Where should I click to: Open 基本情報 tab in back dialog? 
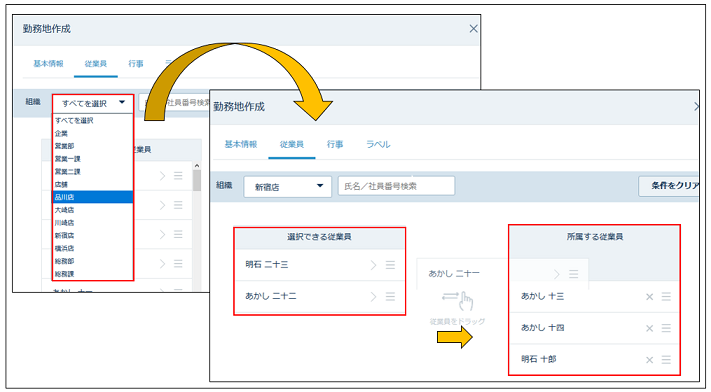pyautogui.click(x=48, y=64)
